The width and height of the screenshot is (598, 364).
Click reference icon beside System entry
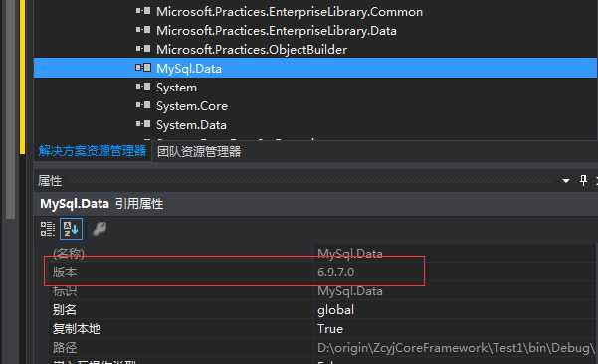tap(143, 87)
